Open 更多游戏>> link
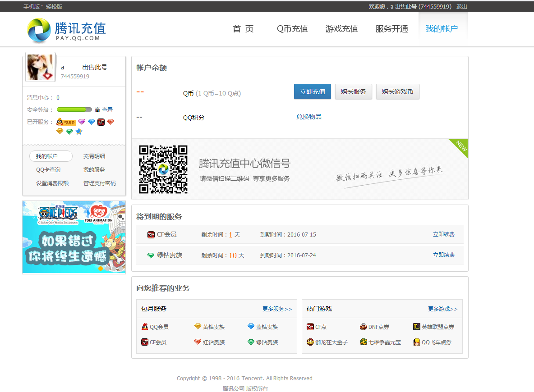The height and width of the screenshot is (392, 534). coord(443,309)
